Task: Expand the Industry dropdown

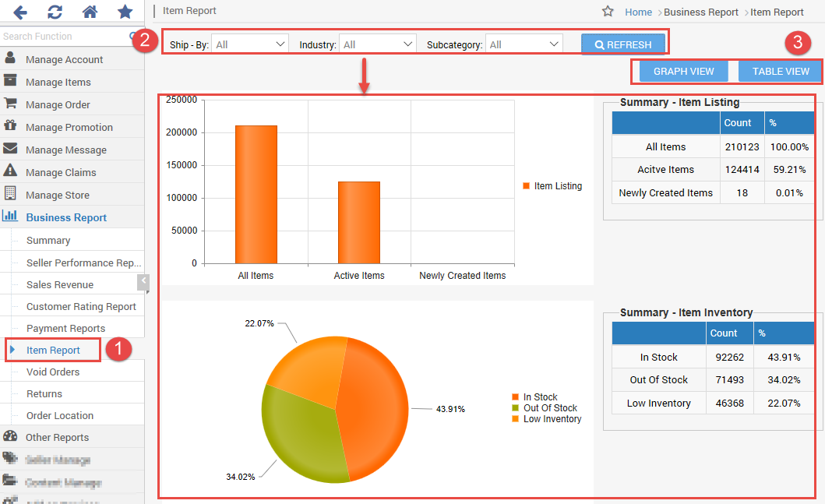Action: (378, 45)
